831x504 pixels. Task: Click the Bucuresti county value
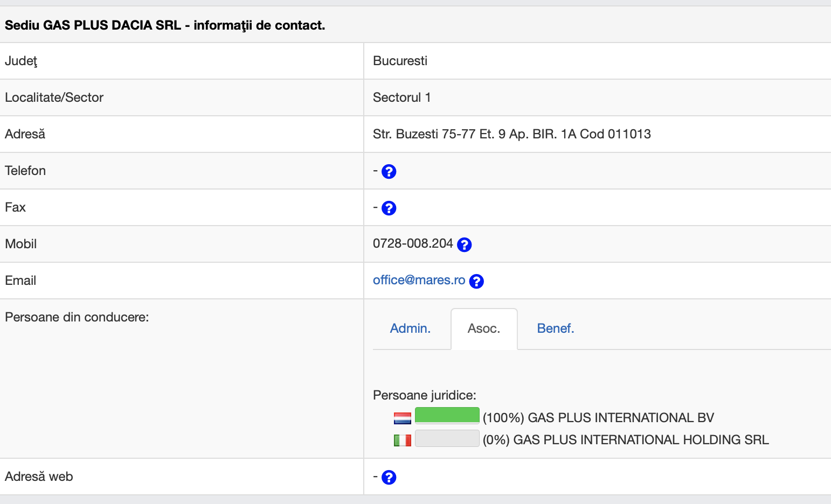(x=400, y=61)
